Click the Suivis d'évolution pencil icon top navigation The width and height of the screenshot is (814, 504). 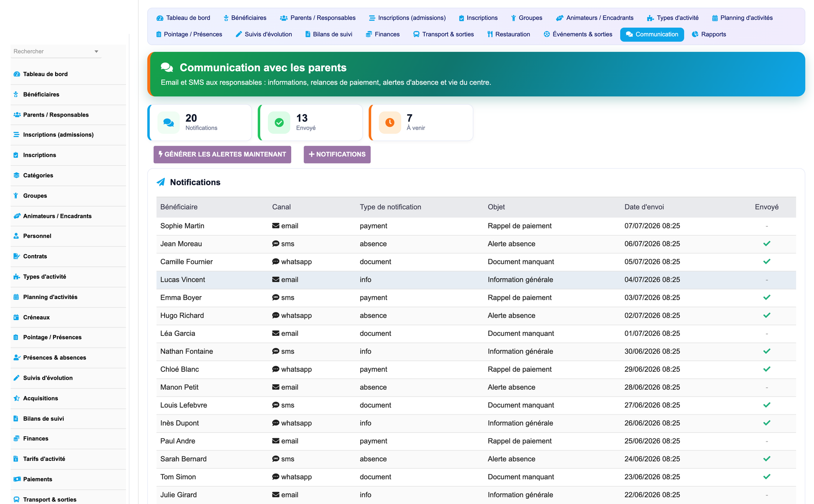(238, 34)
